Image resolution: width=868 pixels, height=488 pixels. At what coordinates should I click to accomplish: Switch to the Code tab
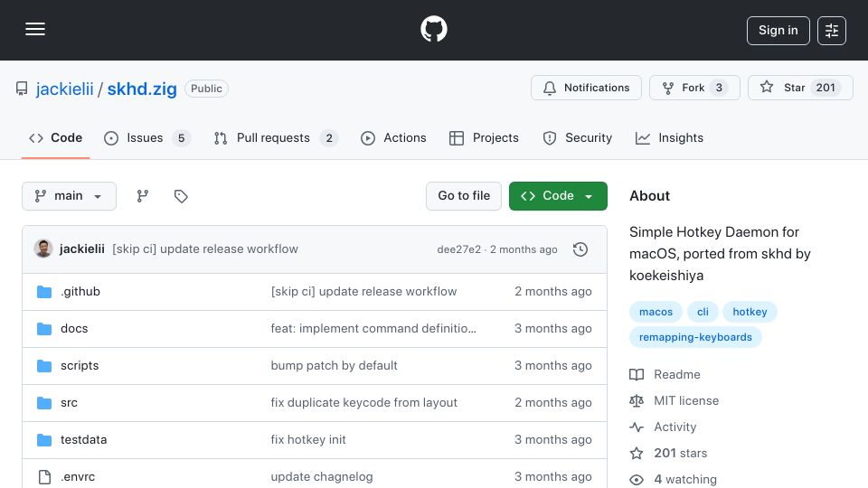click(x=55, y=137)
